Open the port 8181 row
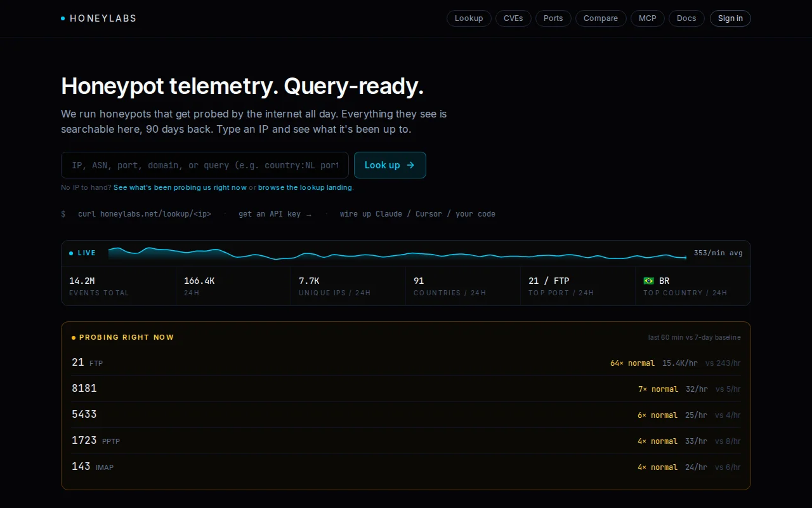This screenshot has width=812, height=508. 406,389
